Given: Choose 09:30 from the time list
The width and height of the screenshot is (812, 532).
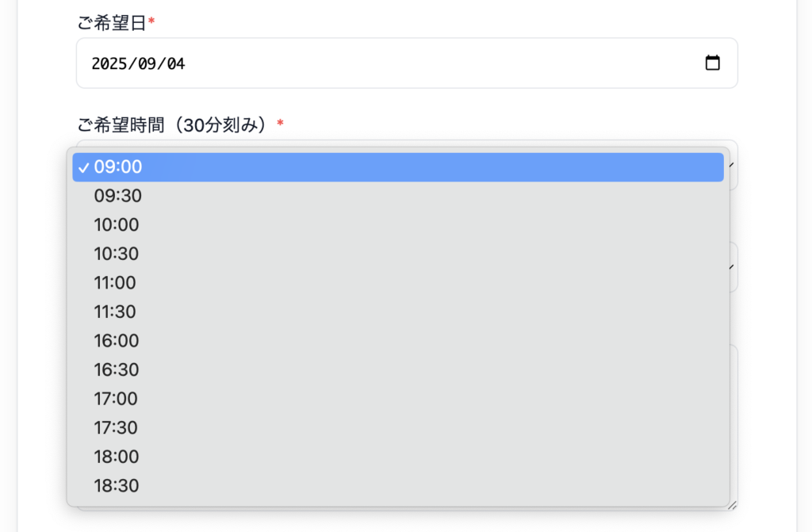Looking at the screenshot, I should pyautogui.click(x=398, y=196).
